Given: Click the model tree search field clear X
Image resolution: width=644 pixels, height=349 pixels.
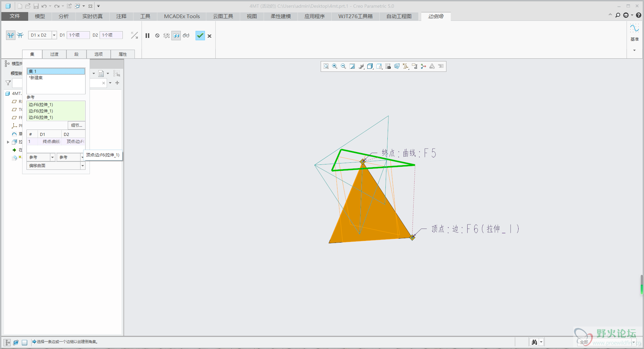Looking at the screenshot, I should (x=104, y=83).
